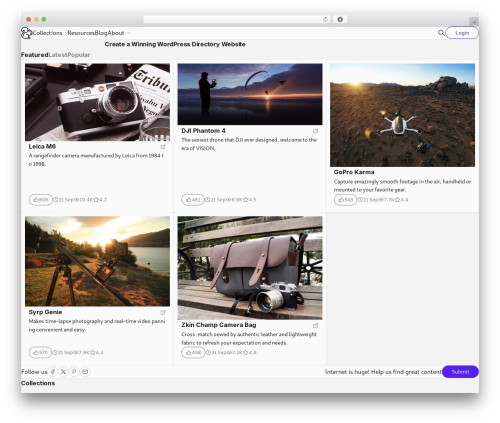Like the DJI Phantom 4 listing
The width and height of the screenshot is (500, 423).
(193, 200)
